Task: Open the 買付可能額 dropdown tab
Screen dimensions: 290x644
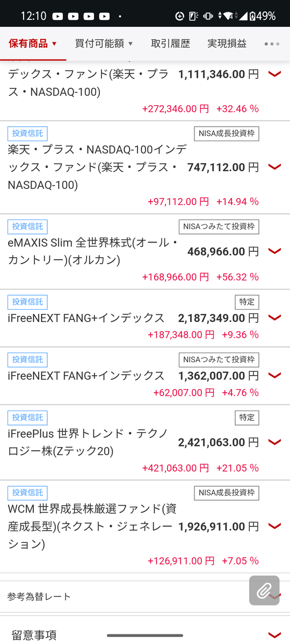Action: tap(104, 43)
